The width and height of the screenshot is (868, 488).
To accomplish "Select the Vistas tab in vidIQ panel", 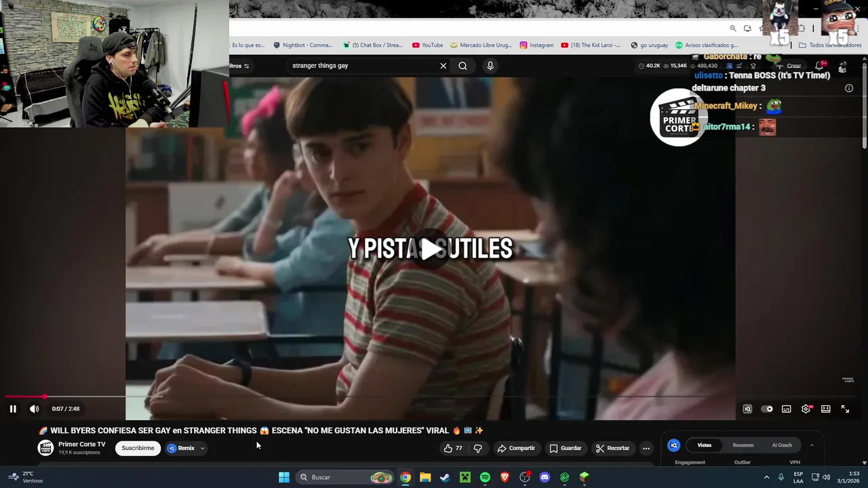I will click(x=705, y=445).
